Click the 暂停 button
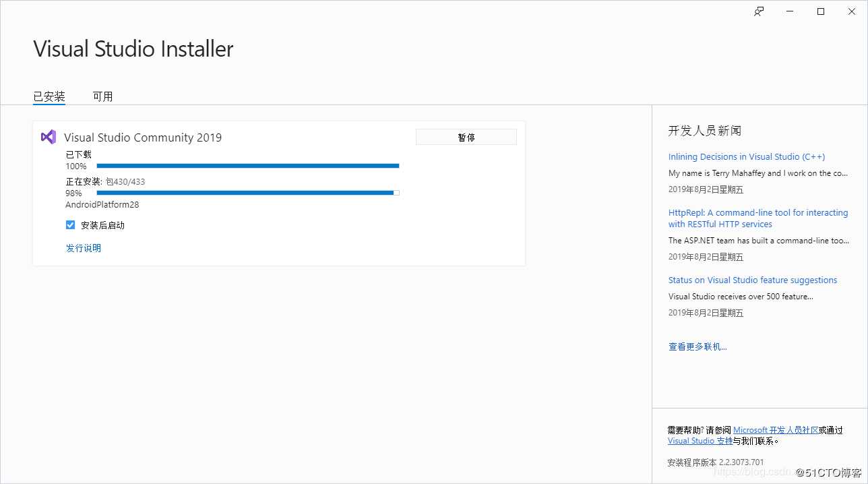Image resolution: width=868 pixels, height=484 pixels. coord(466,137)
